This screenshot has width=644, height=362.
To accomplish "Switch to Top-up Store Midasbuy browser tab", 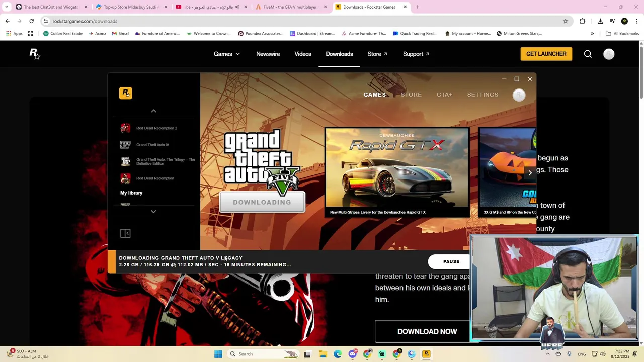I will click(131, 7).
